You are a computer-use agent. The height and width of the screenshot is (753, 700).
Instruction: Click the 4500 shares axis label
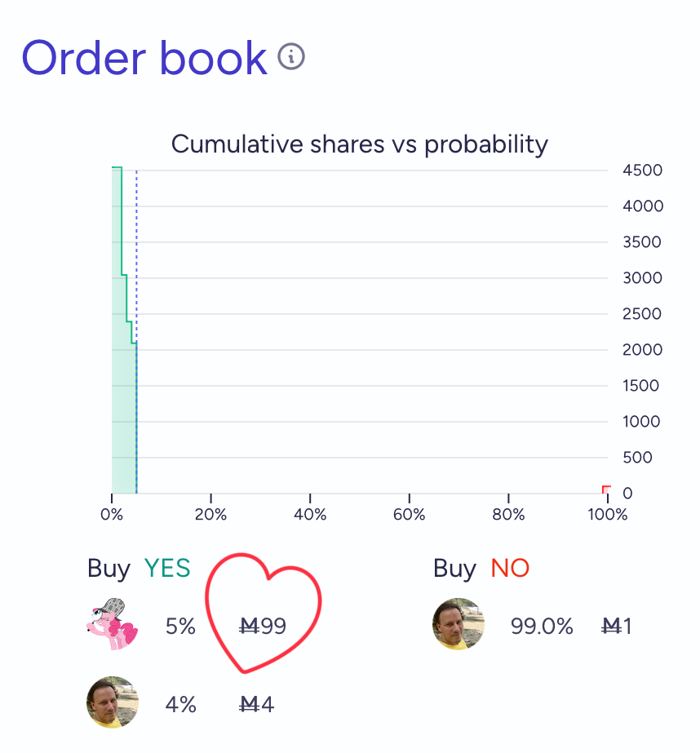click(642, 170)
